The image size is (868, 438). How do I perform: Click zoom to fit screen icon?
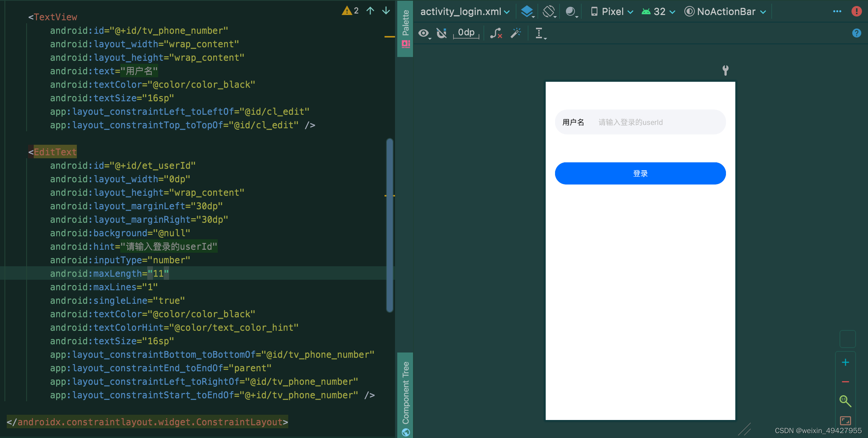[846, 420]
